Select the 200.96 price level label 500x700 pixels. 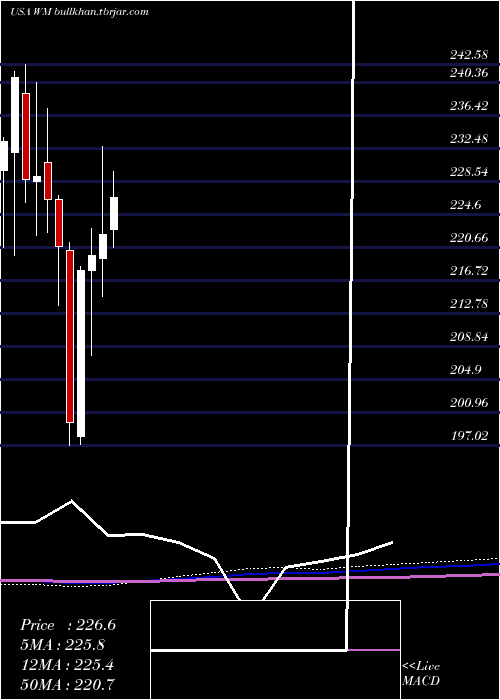click(x=469, y=403)
